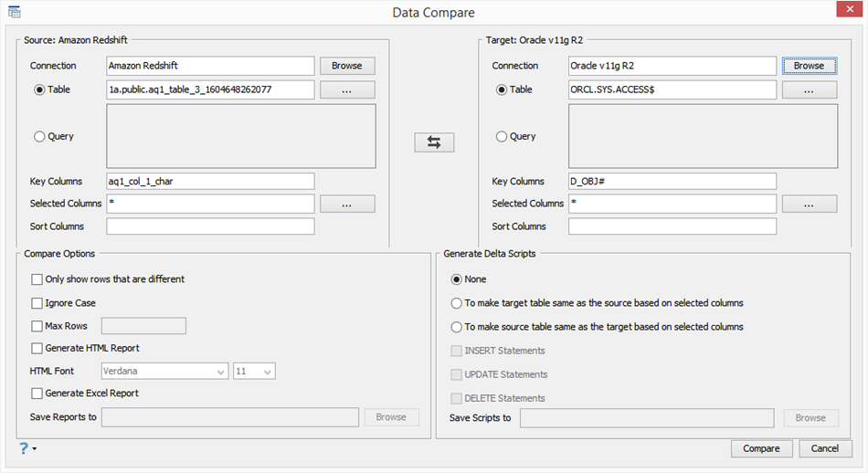Browse for the source connection
This screenshot has width=868, height=473.
[x=347, y=66]
